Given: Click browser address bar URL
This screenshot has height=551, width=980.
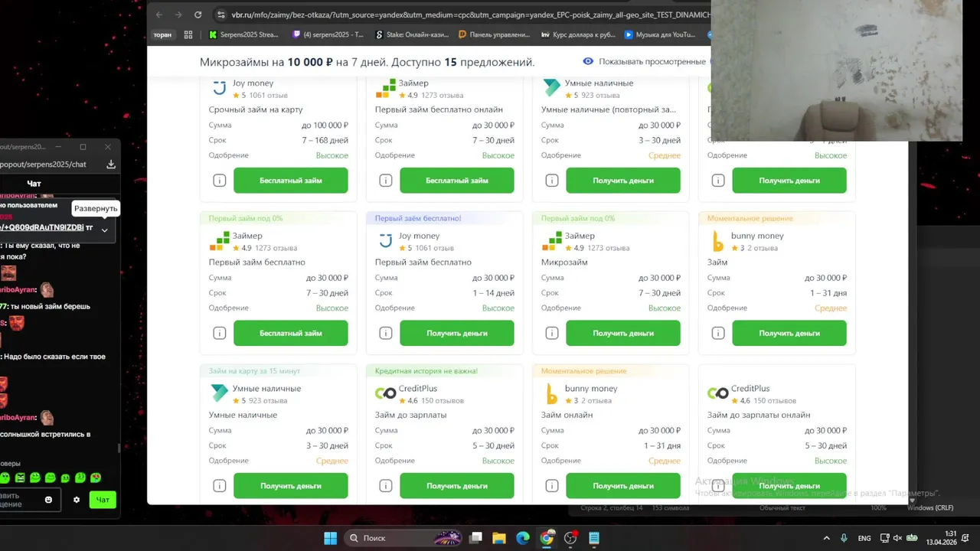Looking at the screenshot, I should 471,15.
